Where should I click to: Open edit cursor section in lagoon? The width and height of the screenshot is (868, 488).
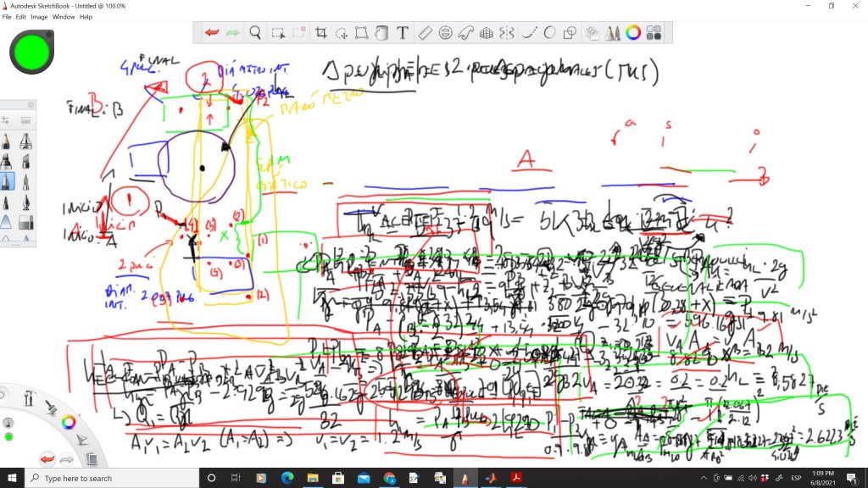click(x=82, y=440)
